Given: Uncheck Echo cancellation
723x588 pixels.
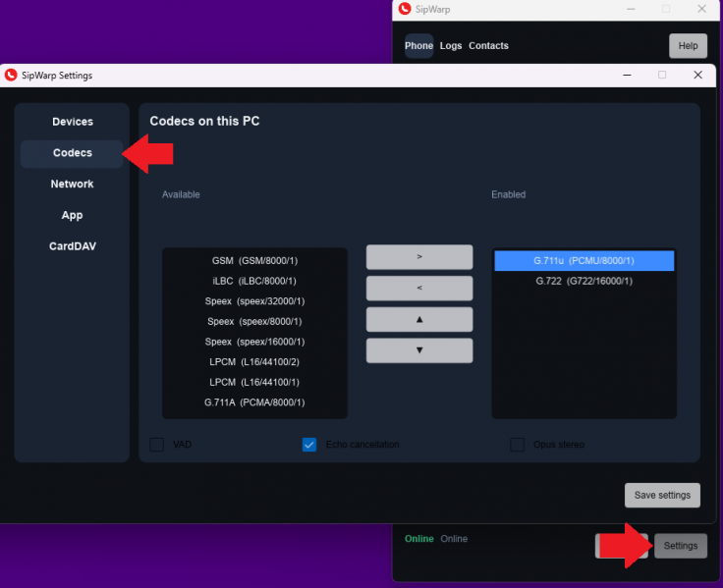Looking at the screenshot, I should coord(309,445).
